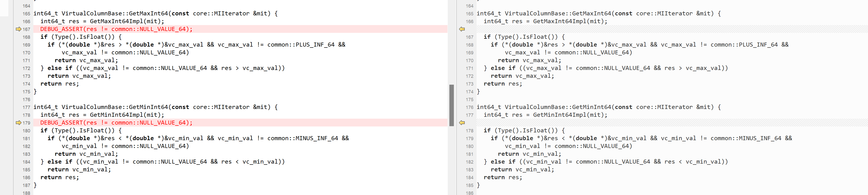The width and height of the screenshot is (868, 195).
Task: Click right line 178 'if (Type().IsFloat()) {'
Action: 524,131
